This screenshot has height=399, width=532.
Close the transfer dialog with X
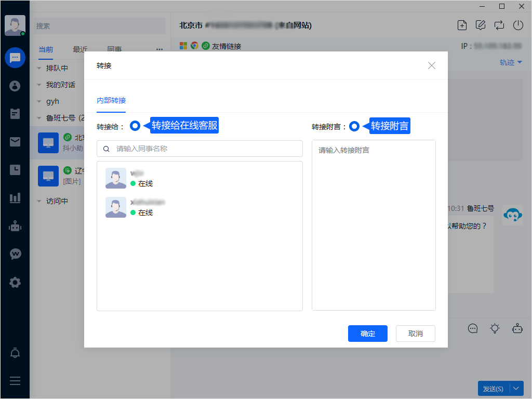pos(431,65)
